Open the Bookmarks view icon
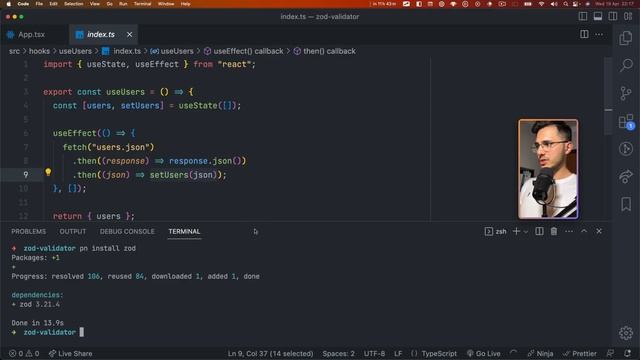Image resolution: width=640 pixels, height=360 pixels. click(626, 204)
